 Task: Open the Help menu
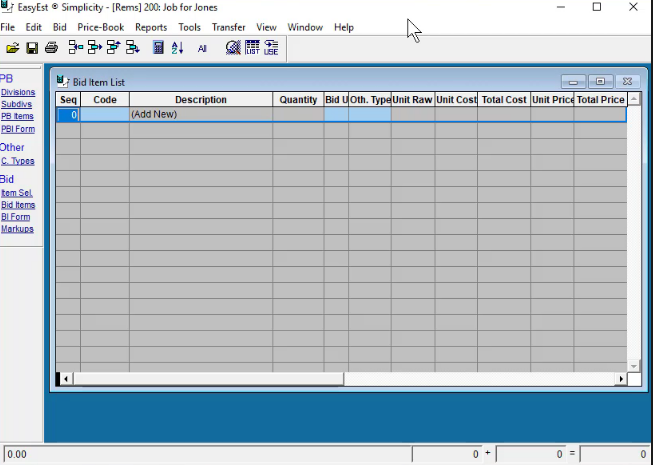coord(344,27)
